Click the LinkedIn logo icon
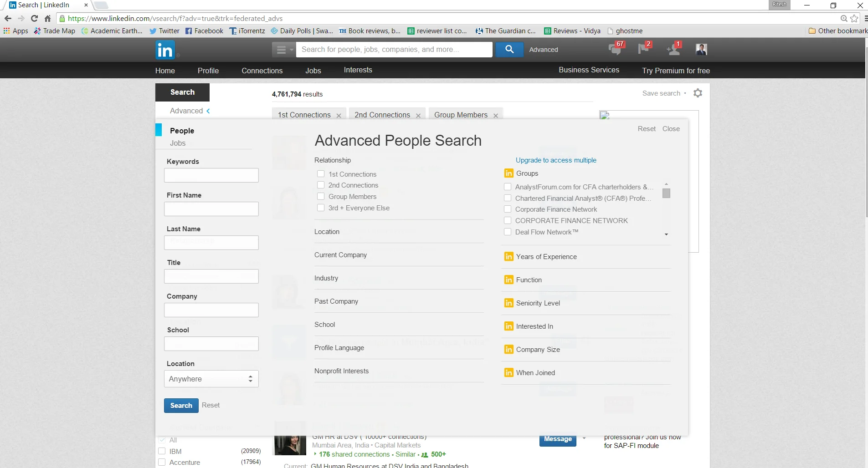The width and height of the screenshot is (868, 468). tap(164, 50)
